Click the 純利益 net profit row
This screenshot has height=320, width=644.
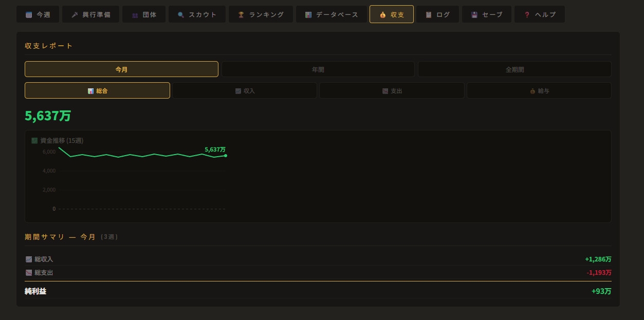[318, 291]
